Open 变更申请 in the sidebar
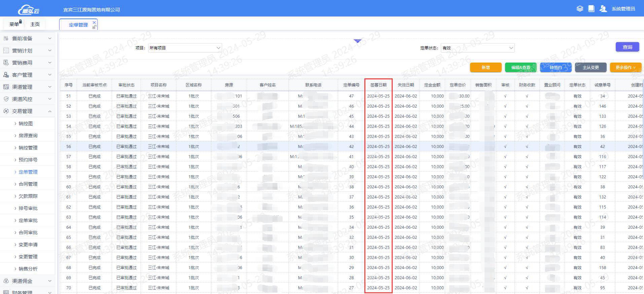644x294 pixels. 28,245
